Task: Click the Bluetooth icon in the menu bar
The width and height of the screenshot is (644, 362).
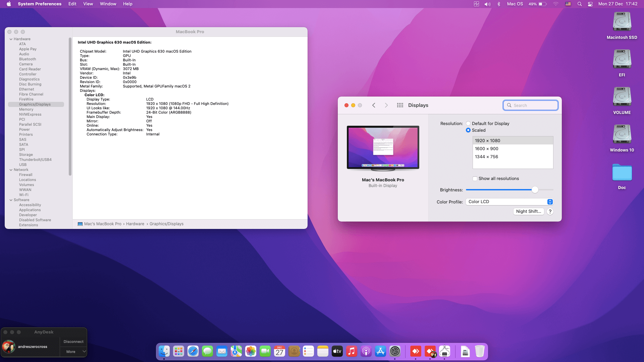Action: [x=499, y=4]
